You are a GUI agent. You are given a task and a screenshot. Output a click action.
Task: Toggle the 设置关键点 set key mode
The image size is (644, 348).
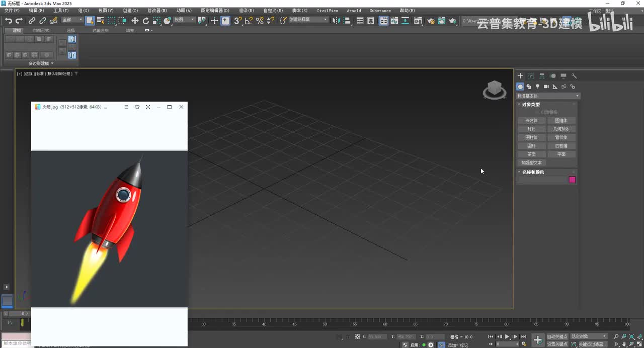point(557,344)
